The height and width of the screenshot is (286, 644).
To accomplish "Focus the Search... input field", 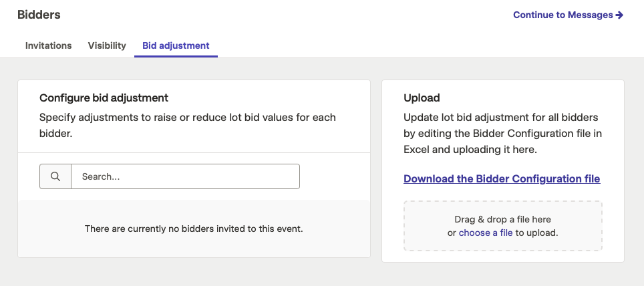I will click(x=185, y=176).
